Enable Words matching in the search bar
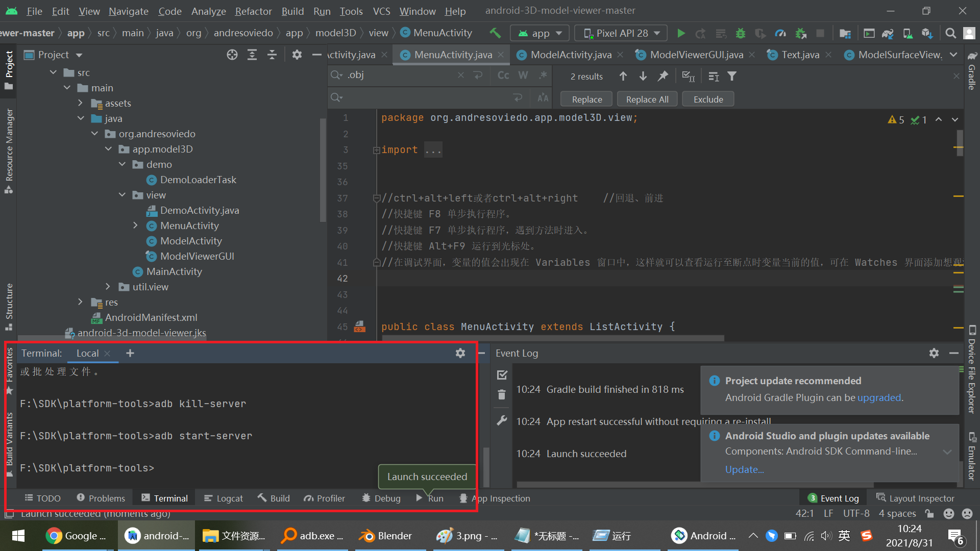Image resolution: width=980 pixels, height=551 pixels. [x=523, y=75]
